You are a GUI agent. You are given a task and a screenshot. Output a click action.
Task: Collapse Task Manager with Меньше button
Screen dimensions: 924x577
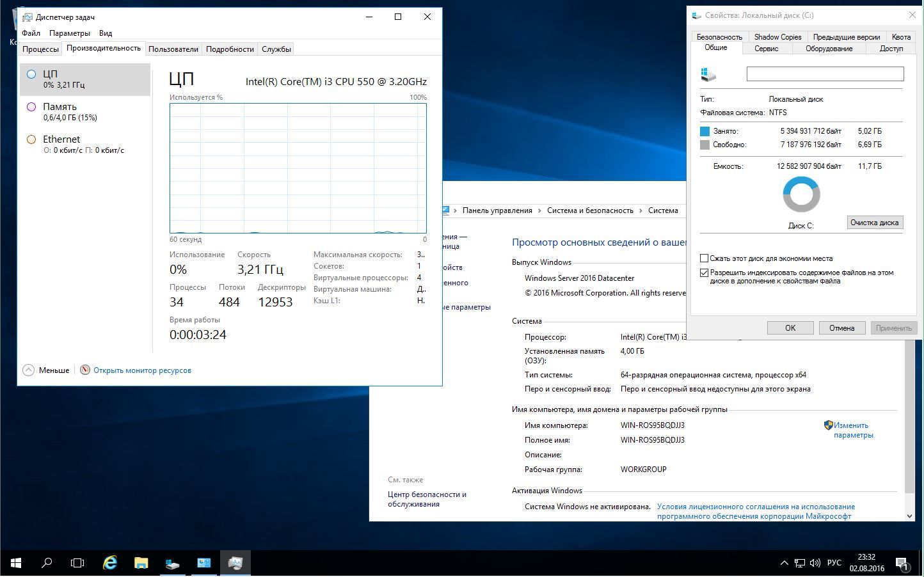pyautogui.click(x=46, y=370)
